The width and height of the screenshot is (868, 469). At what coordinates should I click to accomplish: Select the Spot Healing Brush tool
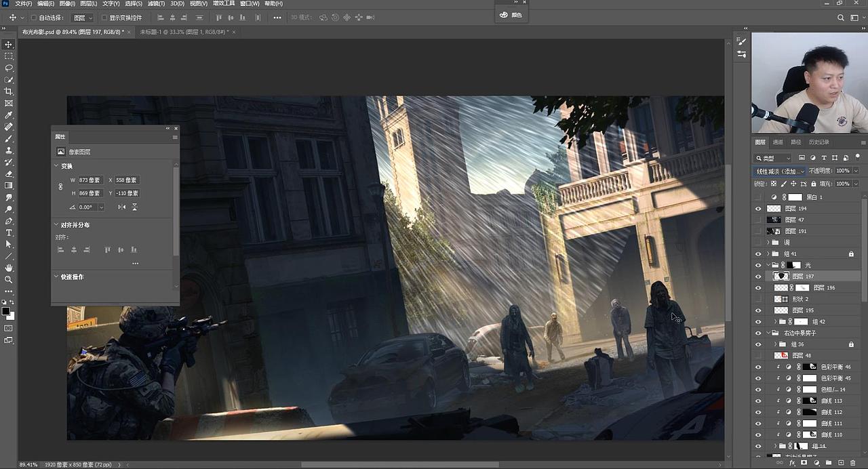click(x=9, y=127)
